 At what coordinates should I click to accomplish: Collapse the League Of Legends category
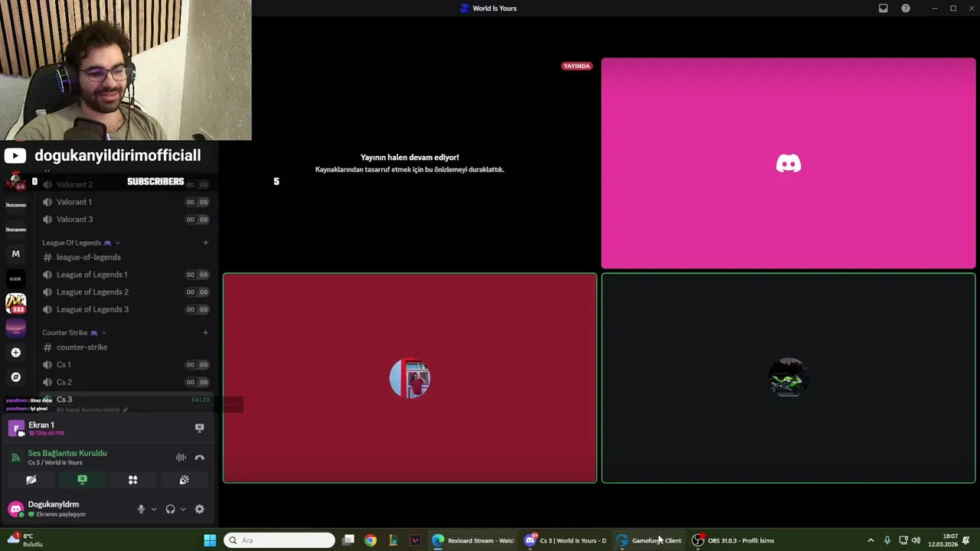(80, 243)
